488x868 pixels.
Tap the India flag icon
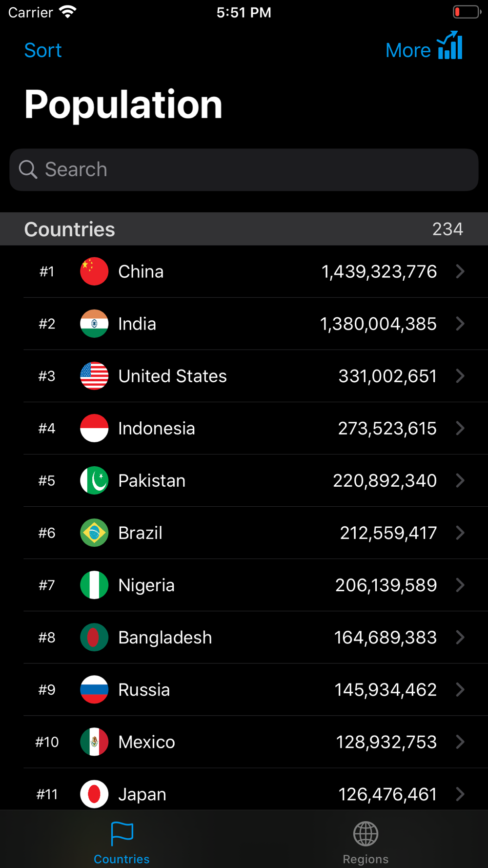[94, 324]
